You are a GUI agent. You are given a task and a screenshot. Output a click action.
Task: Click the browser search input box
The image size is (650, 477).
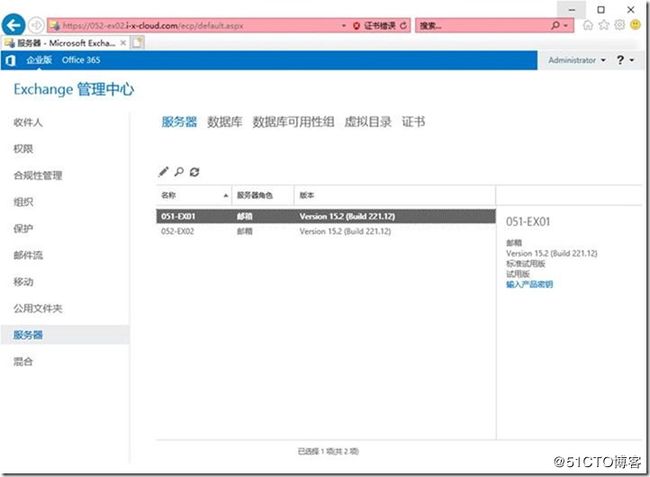483,26
